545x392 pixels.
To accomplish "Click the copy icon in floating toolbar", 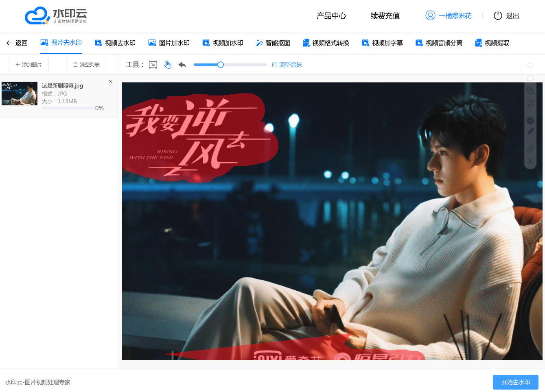I will [x=530, y=91].
